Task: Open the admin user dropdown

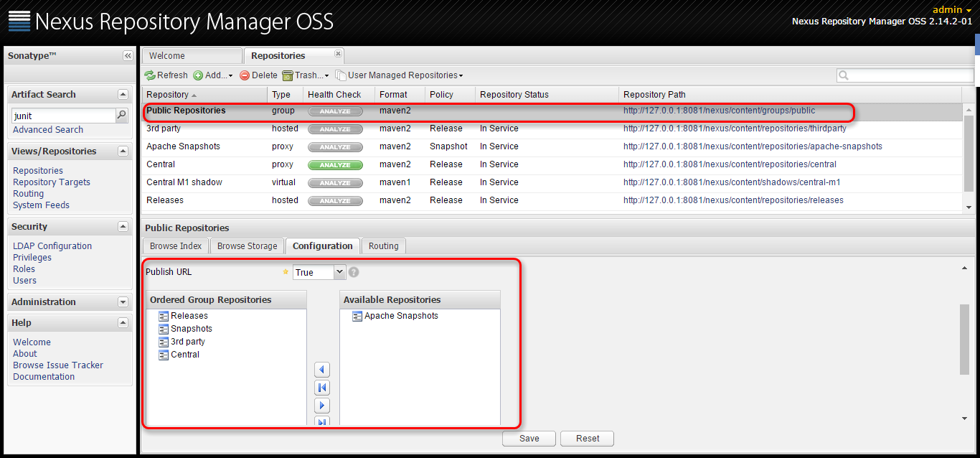Action: coord(952,9)
